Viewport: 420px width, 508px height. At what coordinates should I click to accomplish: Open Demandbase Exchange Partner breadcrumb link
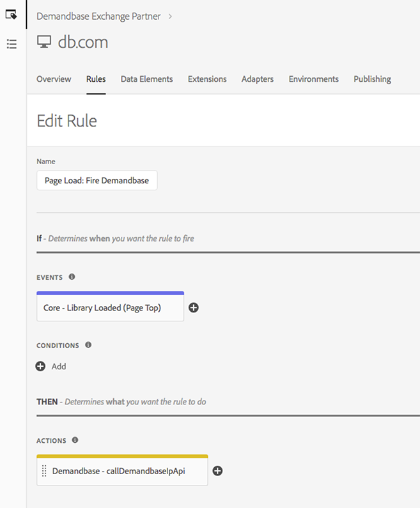pyautogui.click(x=98, y=16)
